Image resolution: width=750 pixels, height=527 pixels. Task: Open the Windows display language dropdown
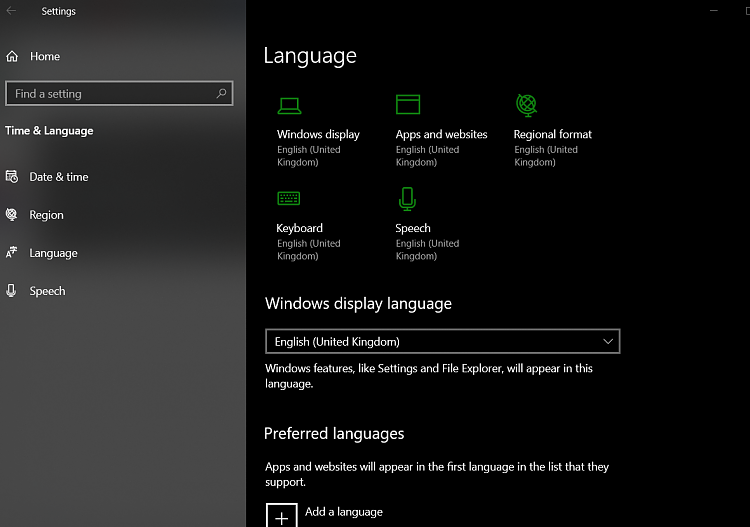point(442,341)
